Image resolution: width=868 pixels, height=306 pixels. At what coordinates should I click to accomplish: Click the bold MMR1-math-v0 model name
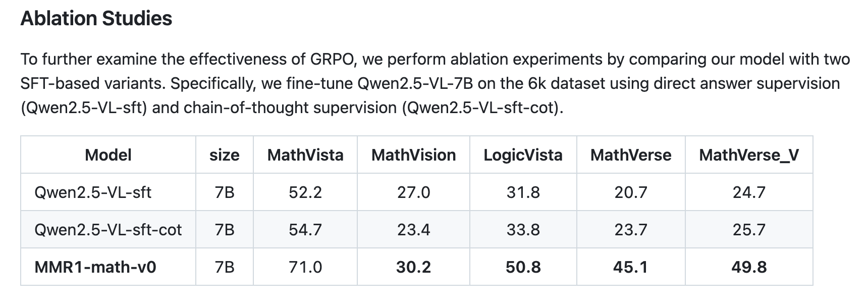coord(95,267)
